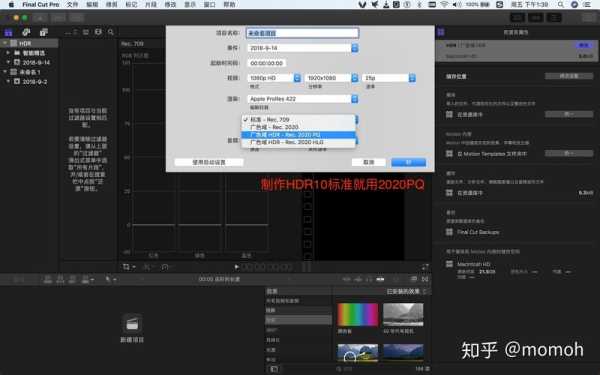600x375 pixels.
Task: Show the effects browser icon
Action: coord(414,279)
